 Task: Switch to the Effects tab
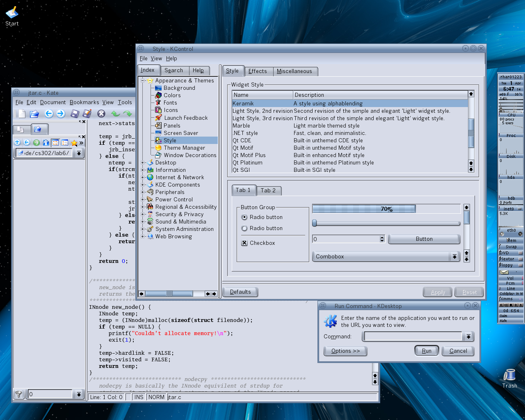258,71
